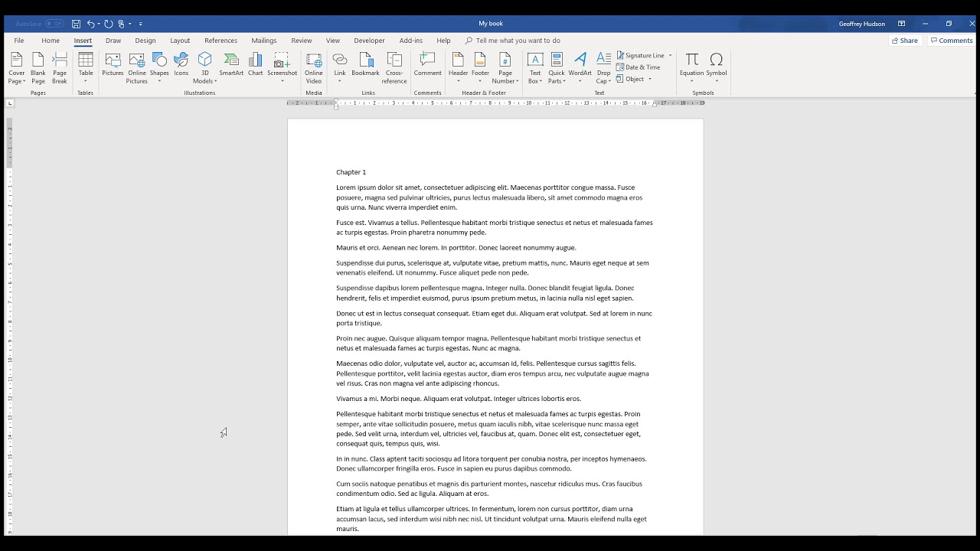
Task: Click the Ribbon Display Options icon
Action: click(901, 24)
